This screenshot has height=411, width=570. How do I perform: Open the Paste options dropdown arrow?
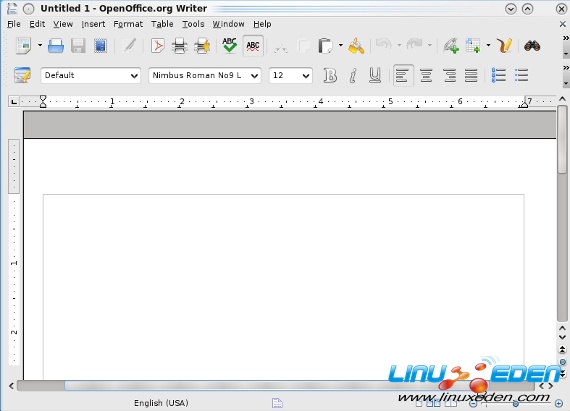(341, 45)
